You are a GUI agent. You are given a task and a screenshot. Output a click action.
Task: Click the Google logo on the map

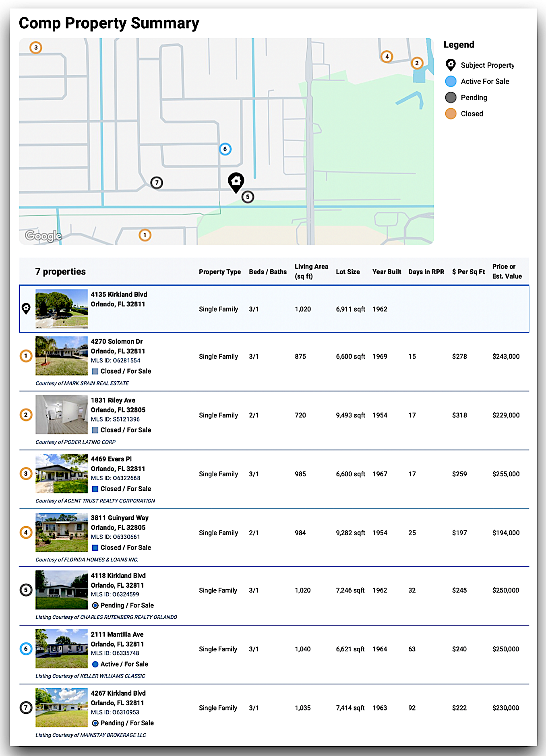click(43, 235)
